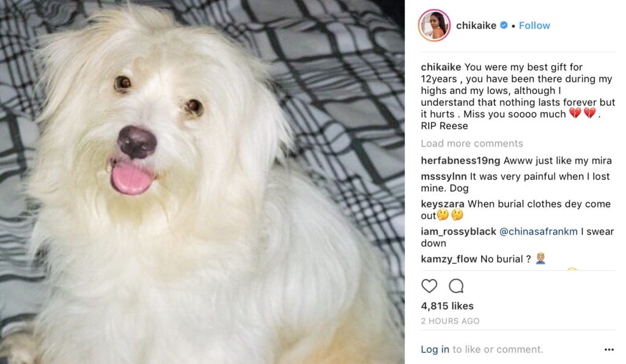Click the heart like icon
Image resolution: width=626 pixels, height=364 pixels.
click(429, 286)
